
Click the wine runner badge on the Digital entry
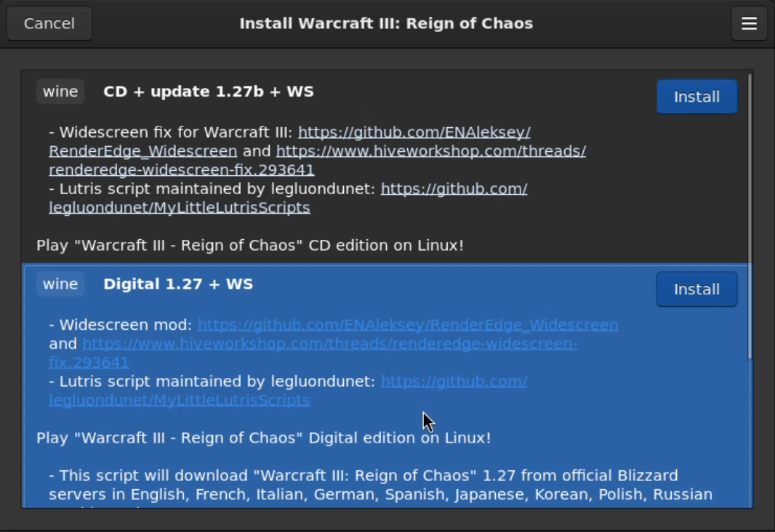pyautogui.click(x=60, y=284)
